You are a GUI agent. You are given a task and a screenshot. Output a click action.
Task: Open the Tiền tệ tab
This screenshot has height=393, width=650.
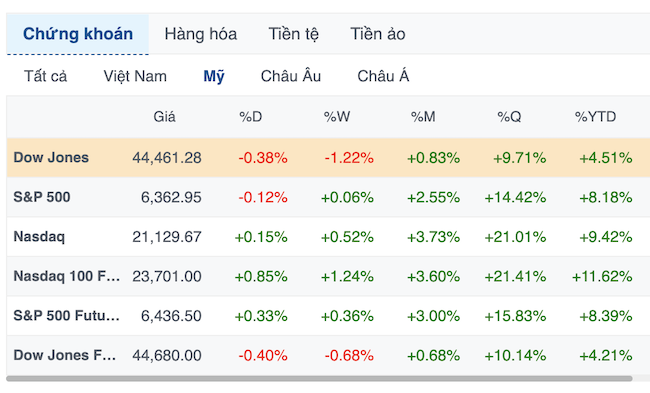click(293, 34)
